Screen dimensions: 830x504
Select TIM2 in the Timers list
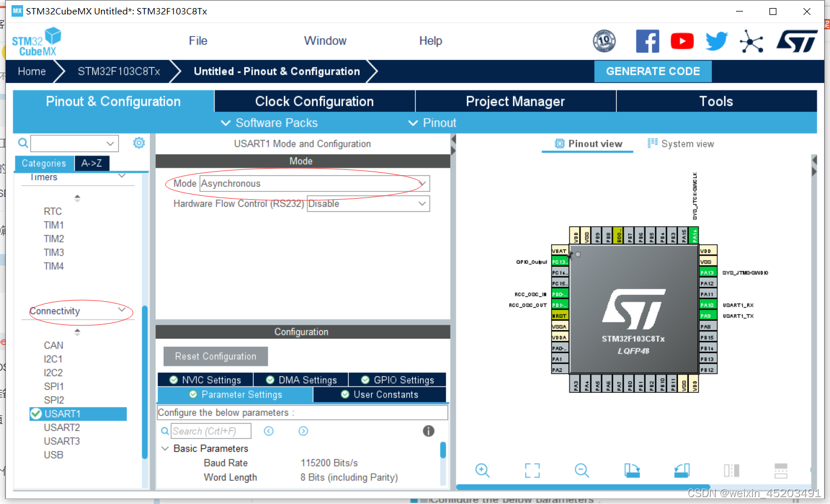coord(54,238)
